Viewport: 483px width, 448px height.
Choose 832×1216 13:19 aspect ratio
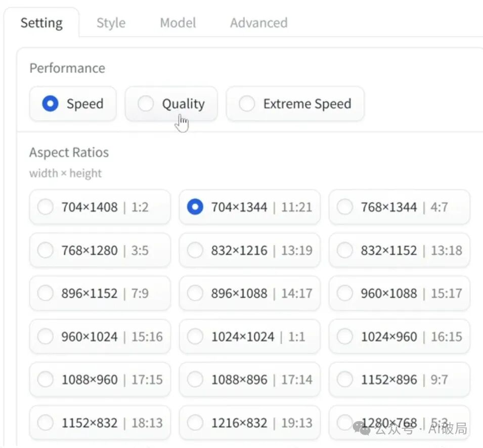[249, 250]
